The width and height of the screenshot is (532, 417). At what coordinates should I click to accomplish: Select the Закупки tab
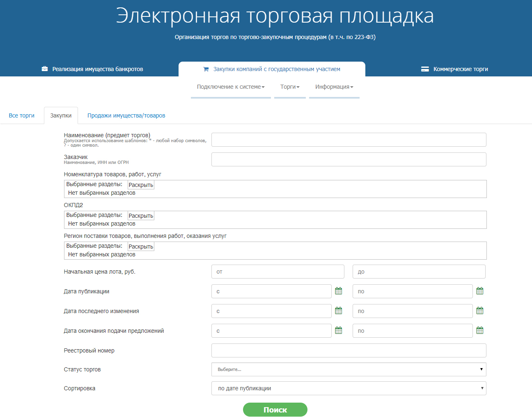tap(61, 115)
